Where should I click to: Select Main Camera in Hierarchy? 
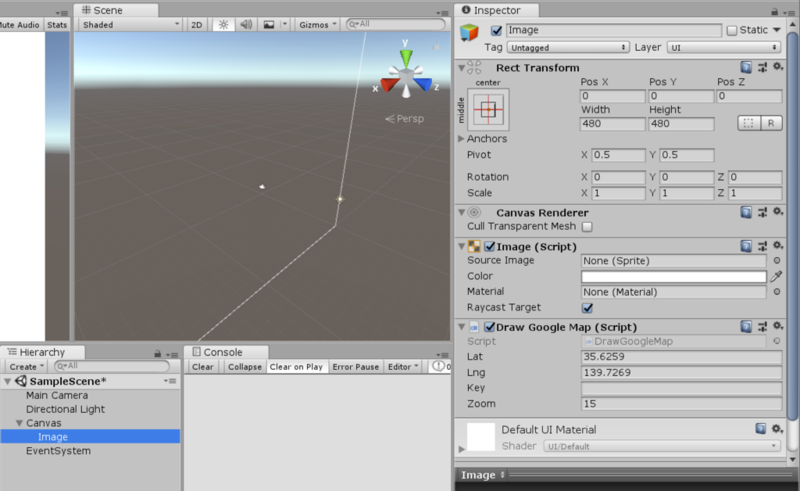tap(57, 396)
